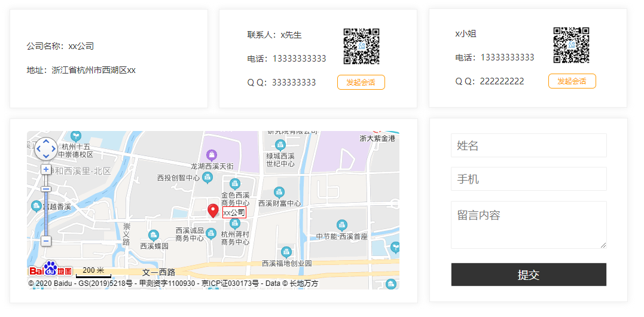Click the contact name x小姐

coord(466,34)
